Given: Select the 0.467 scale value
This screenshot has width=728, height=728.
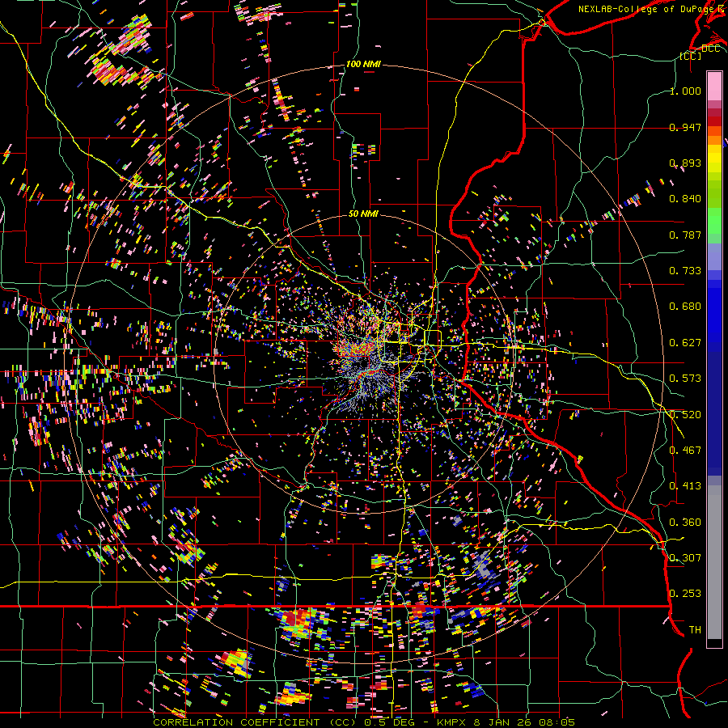Looking at the screenshot, I should pos(685,451).
